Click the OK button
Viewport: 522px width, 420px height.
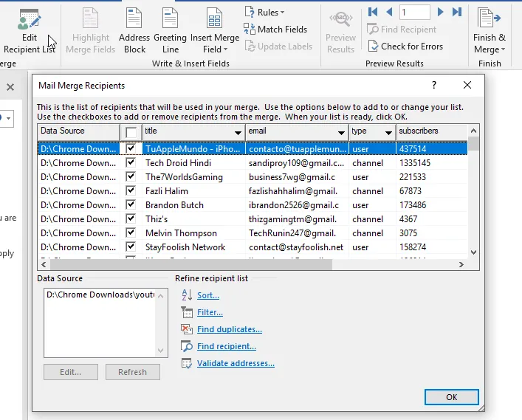[451, 396]
